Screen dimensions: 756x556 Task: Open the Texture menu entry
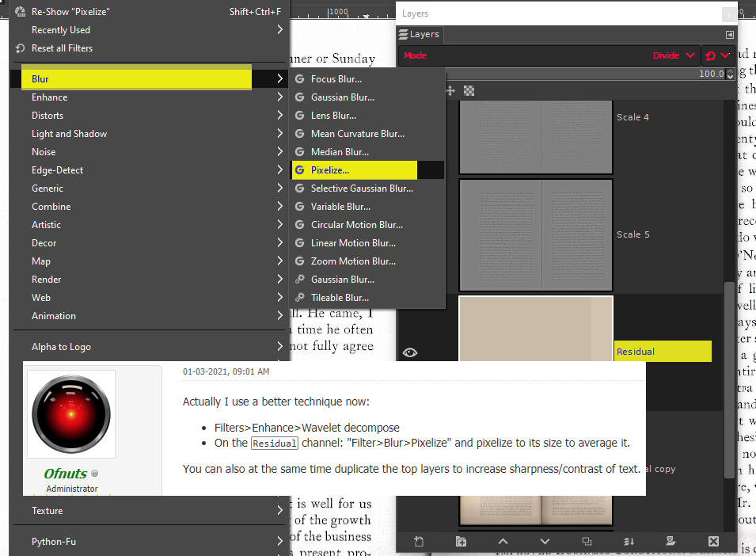149,510
